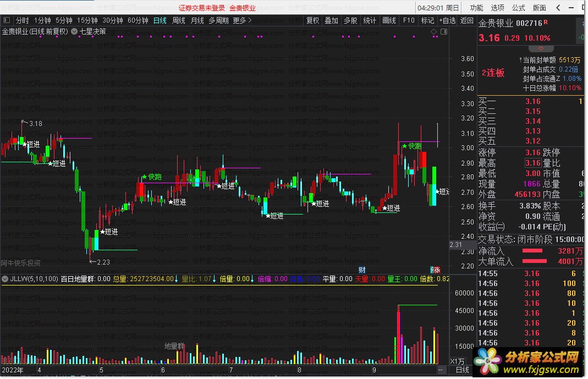Click the 大单流入 red bar

pos(535,261)
